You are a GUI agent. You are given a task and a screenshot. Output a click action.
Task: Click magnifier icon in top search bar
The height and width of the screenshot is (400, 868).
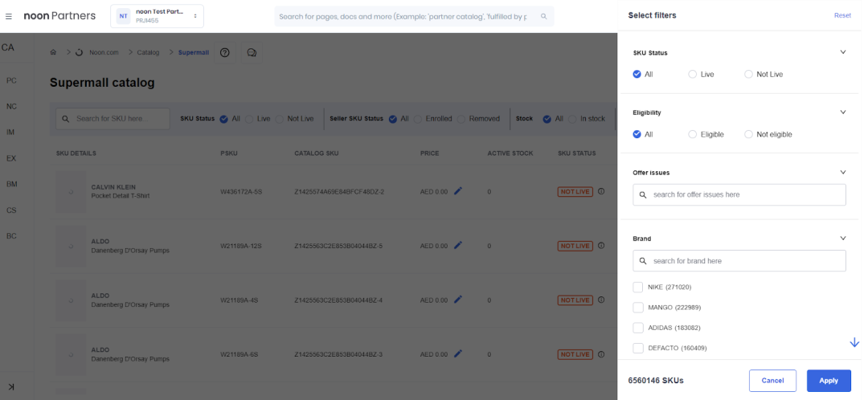pos(543,17)
